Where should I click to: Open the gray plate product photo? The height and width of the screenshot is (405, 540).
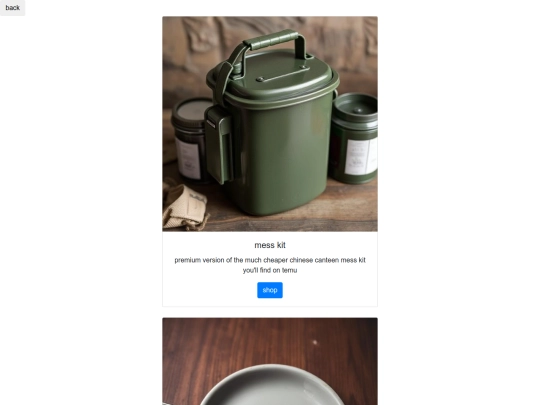click(270, 361)
